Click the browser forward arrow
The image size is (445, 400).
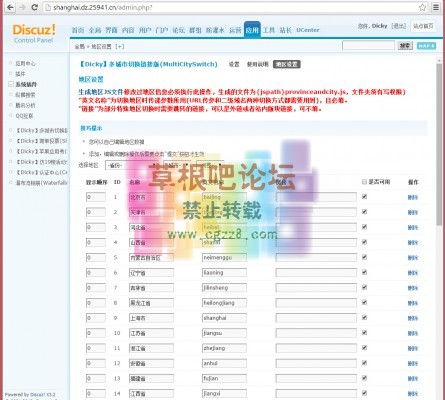pos(23,7)
